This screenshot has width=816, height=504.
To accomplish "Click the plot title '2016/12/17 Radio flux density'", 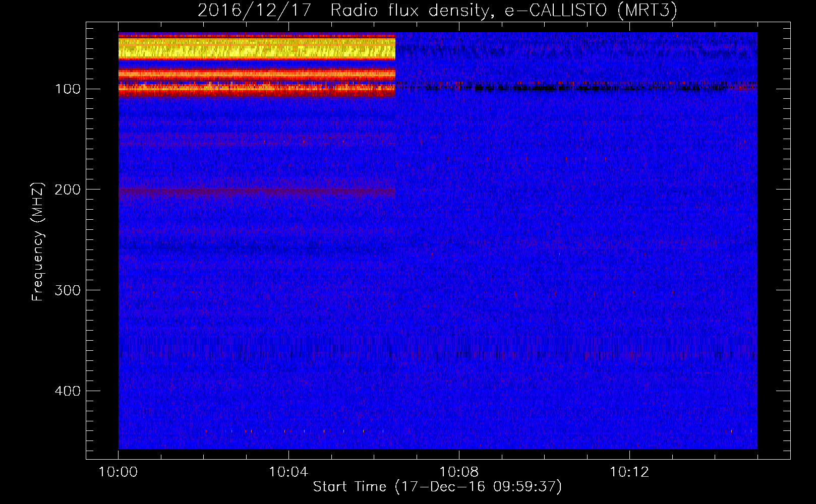I will [x=437, y=11].
